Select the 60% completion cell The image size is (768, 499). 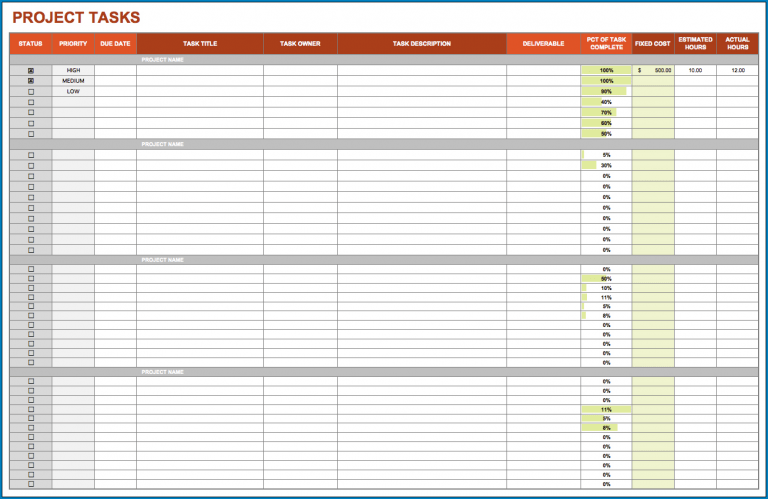(606, 123)
